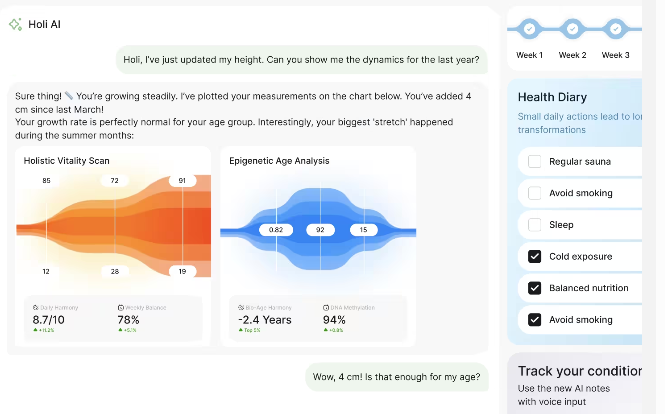Click the Holi AI sparkle logo icon
This screenshot has height=414, width=665.
[x=15, y=24]
